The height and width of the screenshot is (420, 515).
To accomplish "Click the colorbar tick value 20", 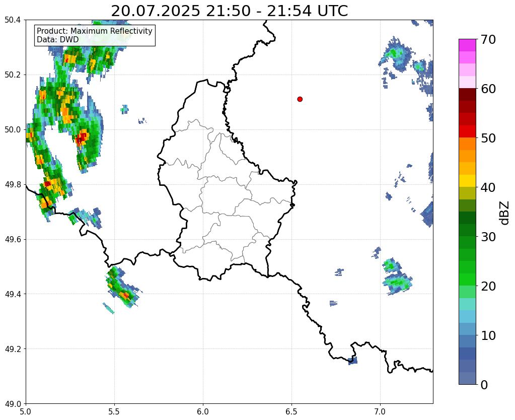I will (488, 286).
